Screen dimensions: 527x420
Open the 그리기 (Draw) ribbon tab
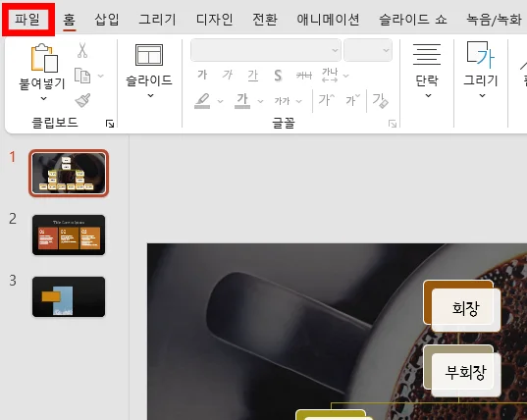pyautogui.click(x=157, y=20)
